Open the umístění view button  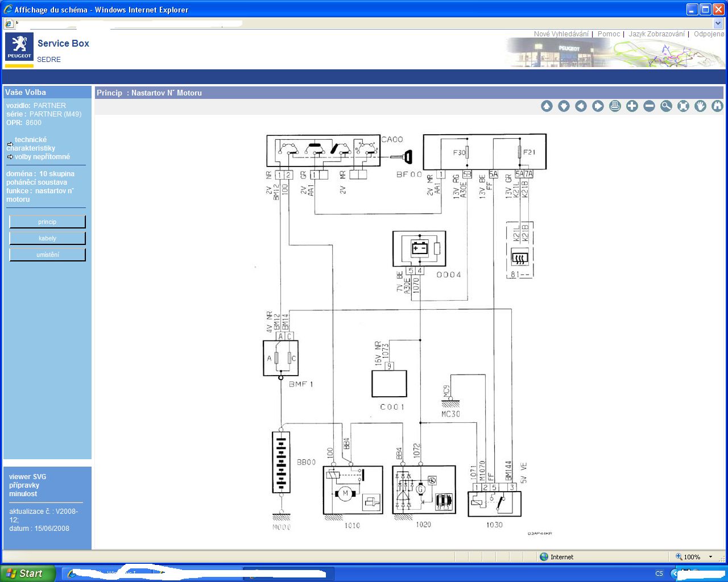click(x=47, y=255)
